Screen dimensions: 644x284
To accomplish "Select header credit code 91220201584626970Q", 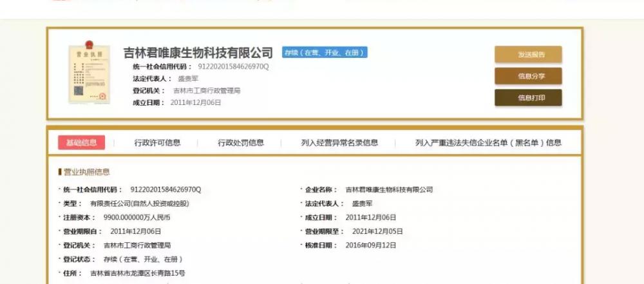I will (233, 66).
